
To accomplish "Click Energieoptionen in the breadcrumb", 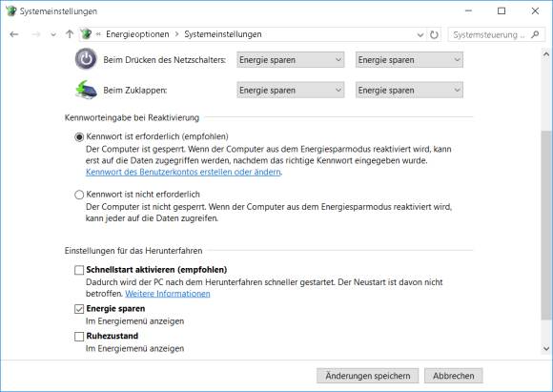I will click(137, 34).
